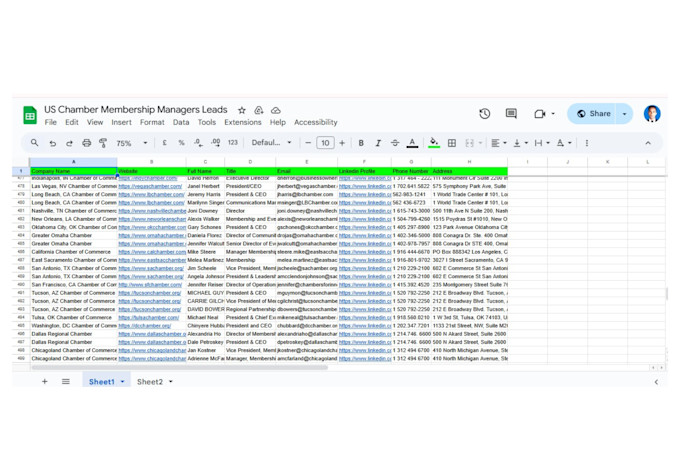
Task: Open text rotation dropdown
Action: [564, 143]
